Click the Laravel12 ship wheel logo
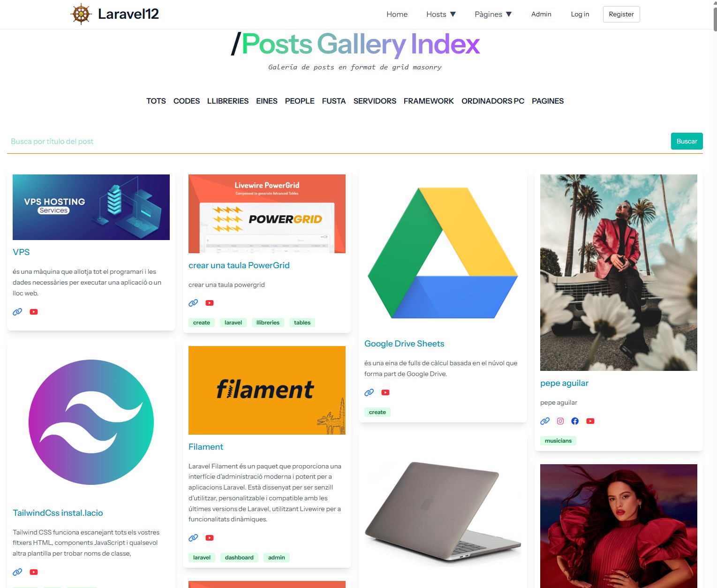 [81, 14]
